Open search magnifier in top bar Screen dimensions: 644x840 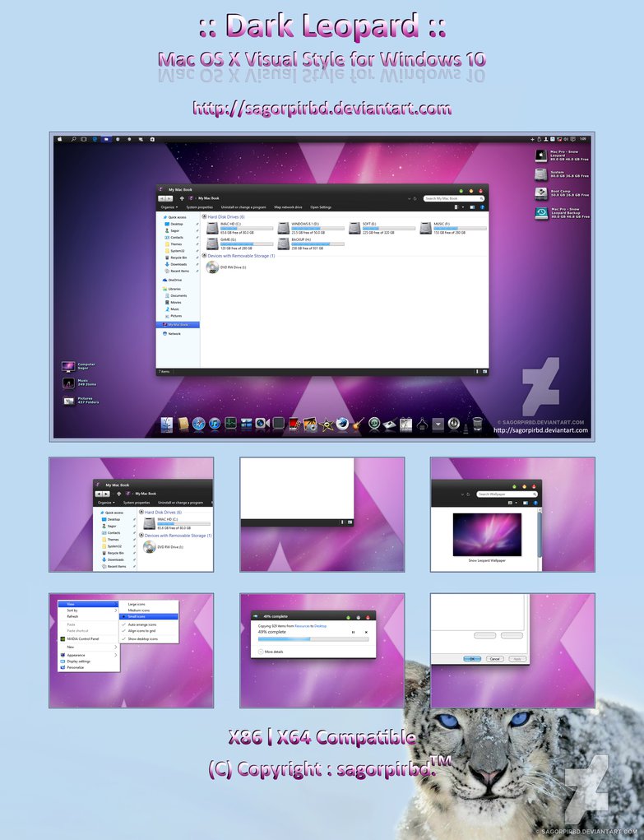pos(73,139)
